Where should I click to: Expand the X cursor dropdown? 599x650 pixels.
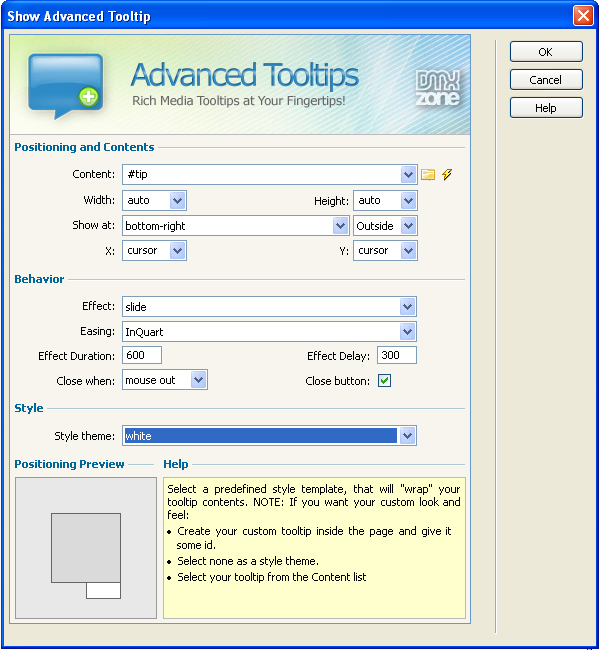click(177, 250)
